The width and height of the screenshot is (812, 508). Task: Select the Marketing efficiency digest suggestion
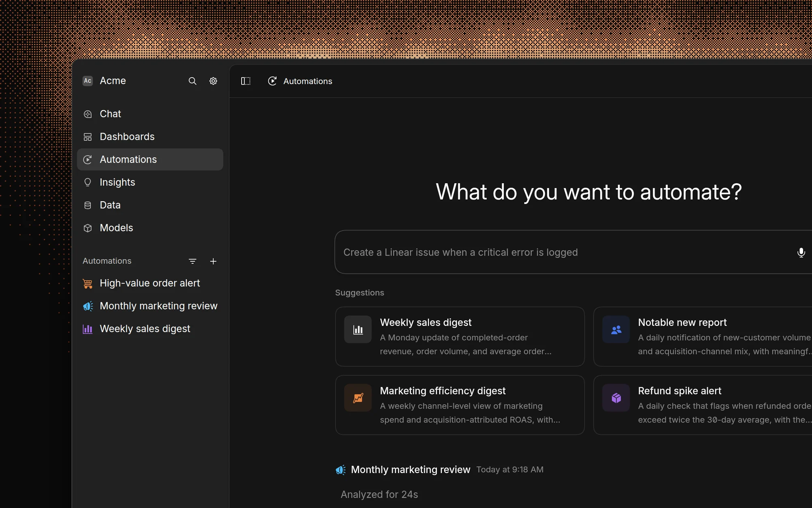click(x=460, y=405)
